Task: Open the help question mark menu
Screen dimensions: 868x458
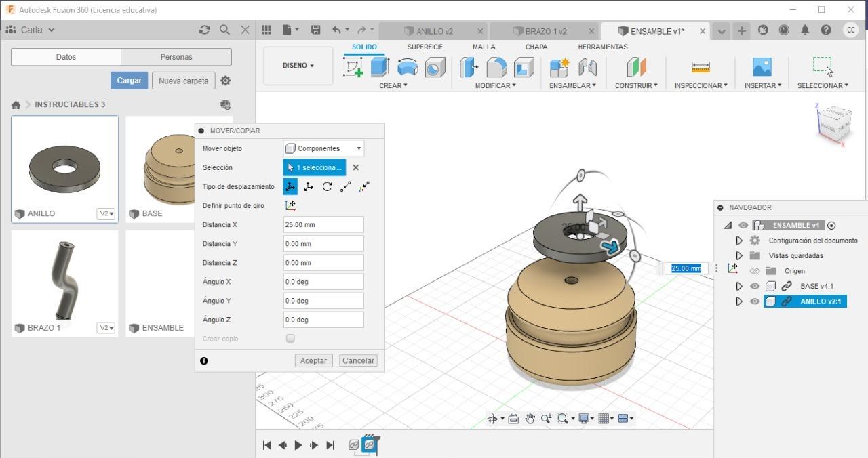Action: 826,30
